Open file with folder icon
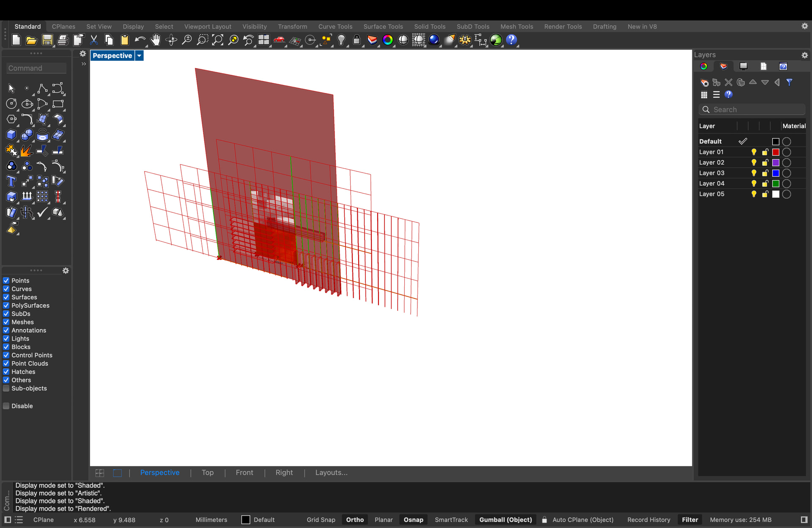This screenshot has height=528, width=812. point(31,40)
